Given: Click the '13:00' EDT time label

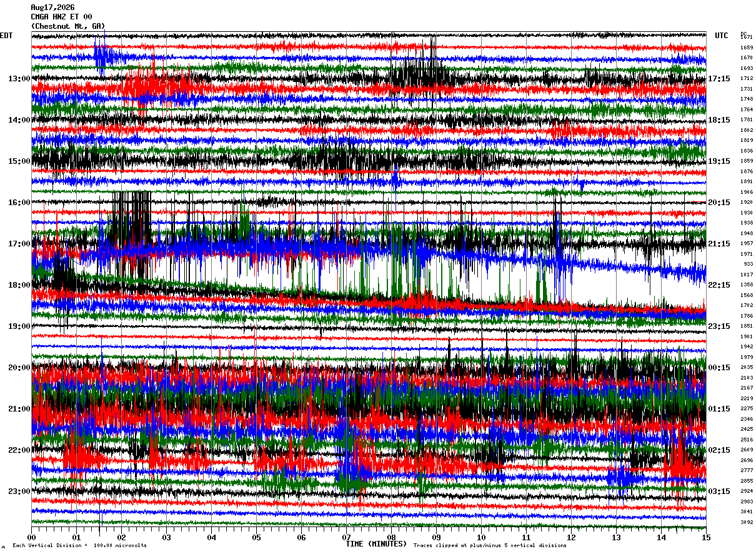Looking at the screenshot, I should point(19,79).
